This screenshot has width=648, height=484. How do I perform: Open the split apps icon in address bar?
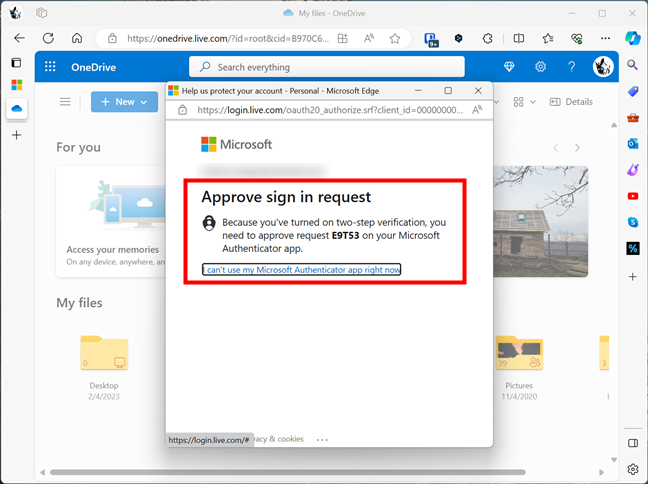click(x=343, y=38)
